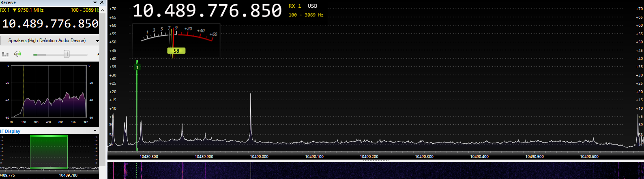Click the green IF filter passband
This screenshot has width=644, height=179.
(49, 152)
